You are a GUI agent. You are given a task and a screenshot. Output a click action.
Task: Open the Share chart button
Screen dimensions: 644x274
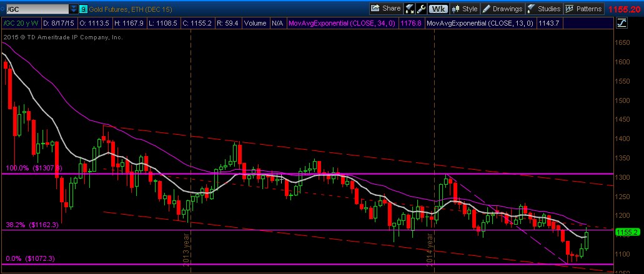pyautogui.click(x=385, y=9)
